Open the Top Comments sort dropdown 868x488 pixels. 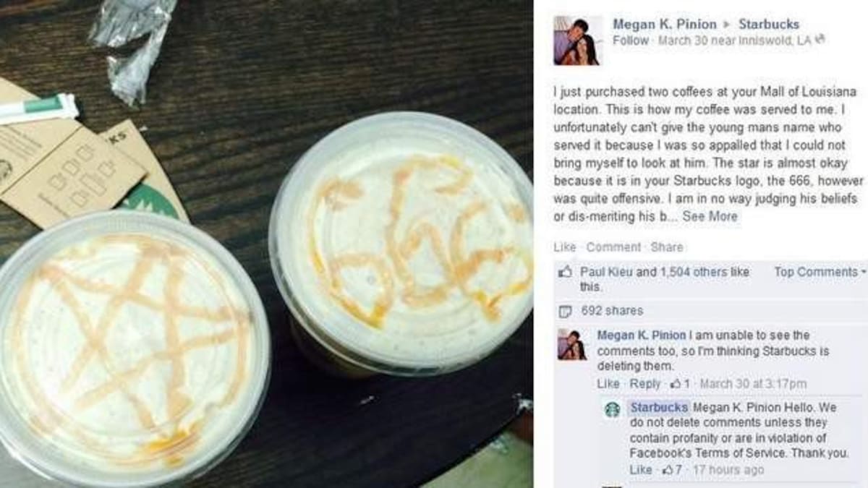(x=820, y=272)
